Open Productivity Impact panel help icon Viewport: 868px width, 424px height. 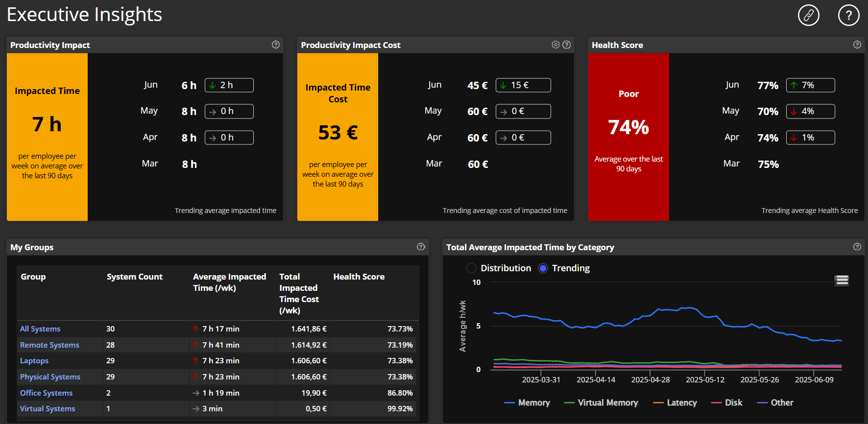point(276,45)
